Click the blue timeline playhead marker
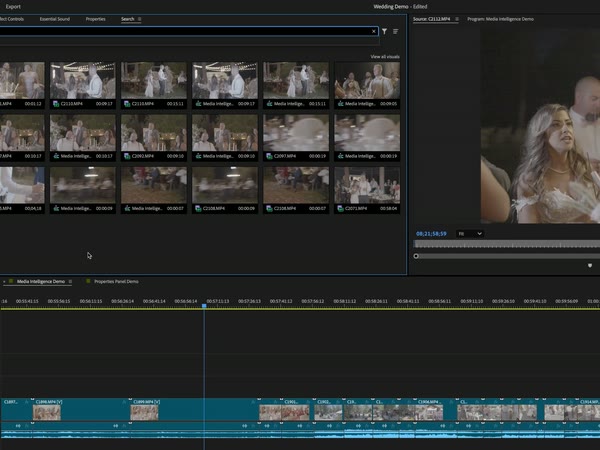The height and width of the screenshot is (450, 600). (x=204, y=305)
